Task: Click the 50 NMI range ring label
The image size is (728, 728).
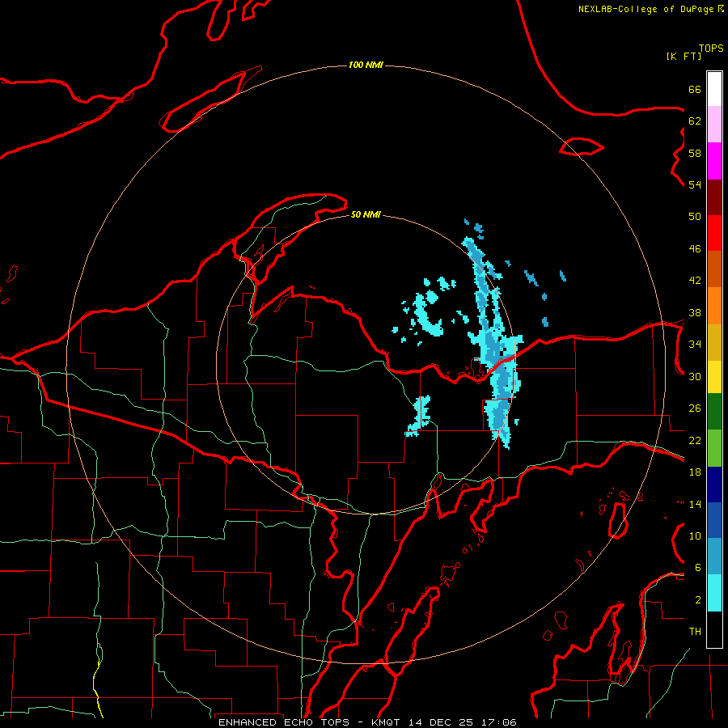Action: (x=366, y=214)
